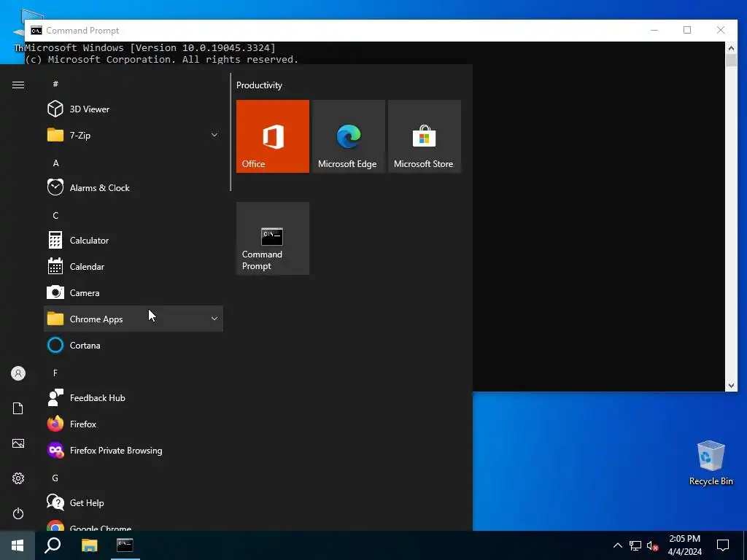Click the 'F' letter header
Viewport: 747px width, 560px height.
pos(55,373)
